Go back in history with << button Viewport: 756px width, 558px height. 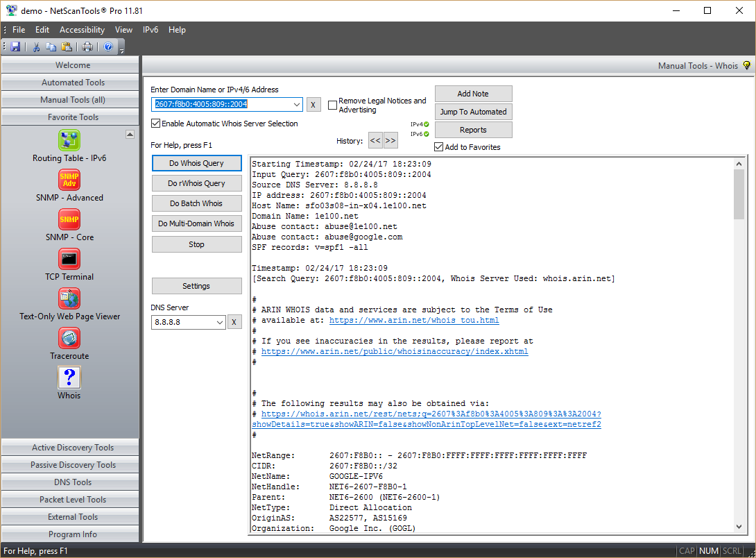(x=375, y=140)
